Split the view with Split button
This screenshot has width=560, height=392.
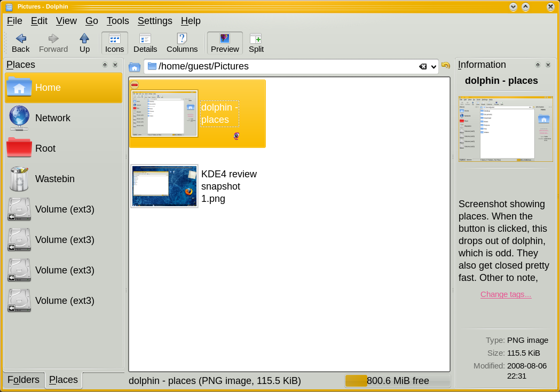(x=256, y=43)
